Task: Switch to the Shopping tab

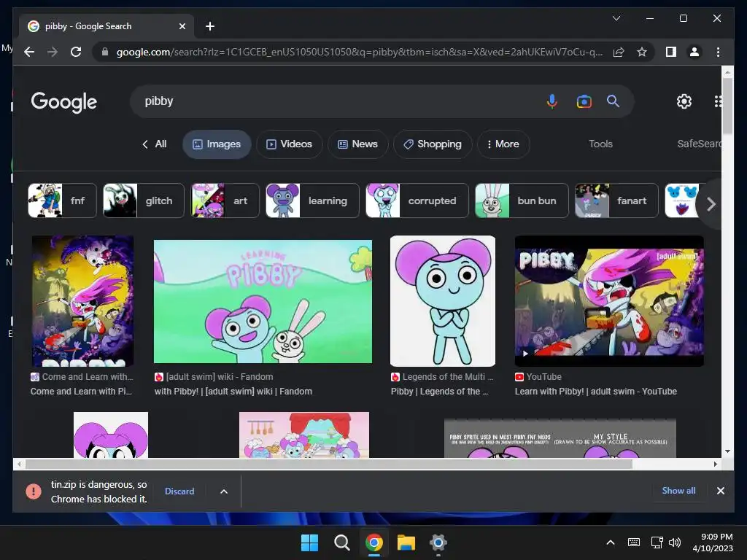Action: [433, 144]
